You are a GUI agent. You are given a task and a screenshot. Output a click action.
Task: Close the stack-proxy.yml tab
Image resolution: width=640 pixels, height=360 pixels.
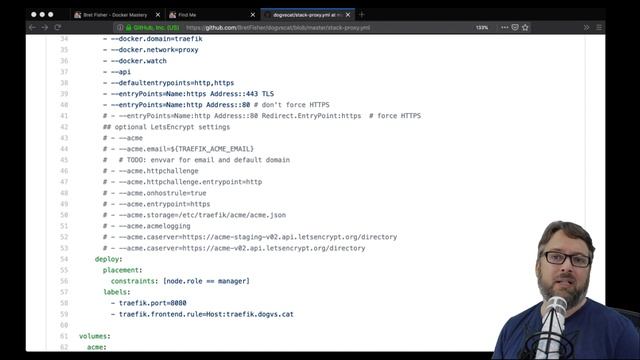pyautogui.click(x=348, y=15)
